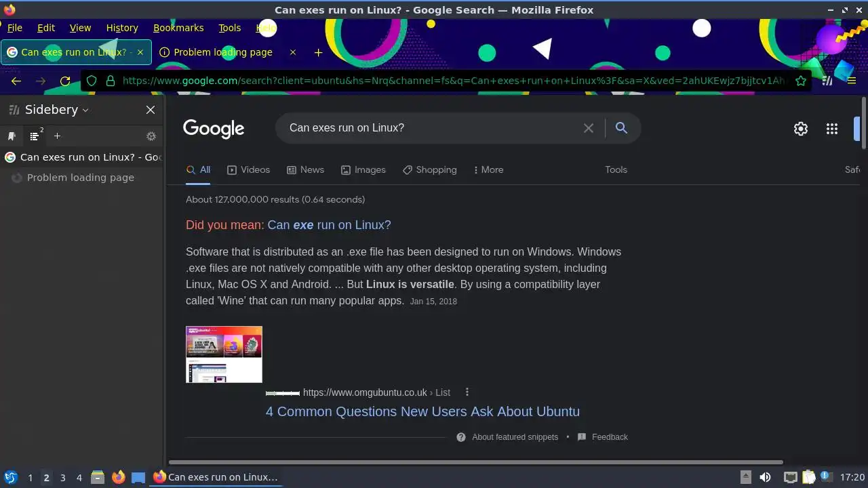The height and width of the screenshot is (488, 868).
Task: Switch to virtual desktop 3
Action: [x=62, y=477]
